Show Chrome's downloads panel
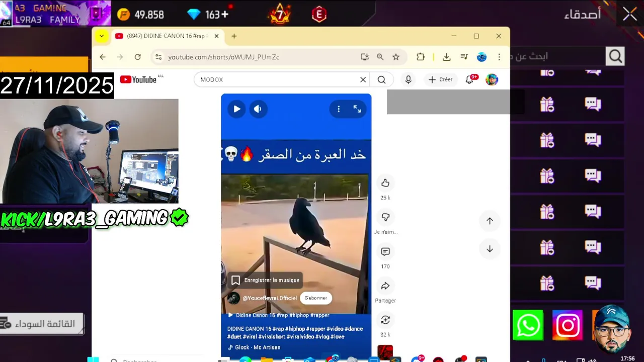This screenshot has height=362, width=644. pos(446,57)
